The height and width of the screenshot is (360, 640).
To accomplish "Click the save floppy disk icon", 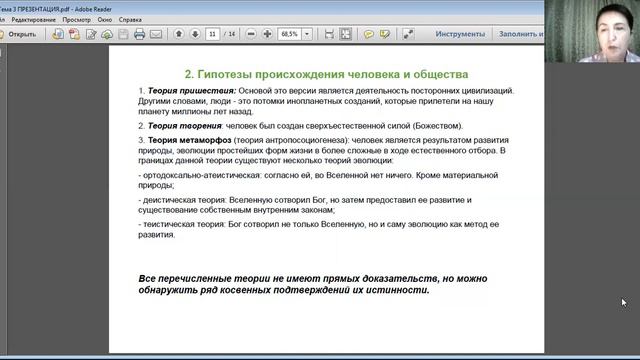I will [x=123, y=34].
